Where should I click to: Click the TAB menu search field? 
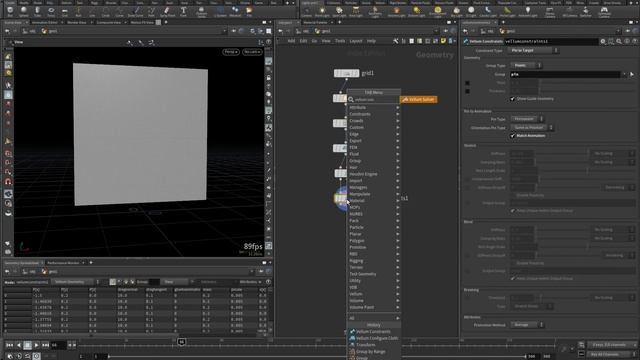(x=373, y=100)
